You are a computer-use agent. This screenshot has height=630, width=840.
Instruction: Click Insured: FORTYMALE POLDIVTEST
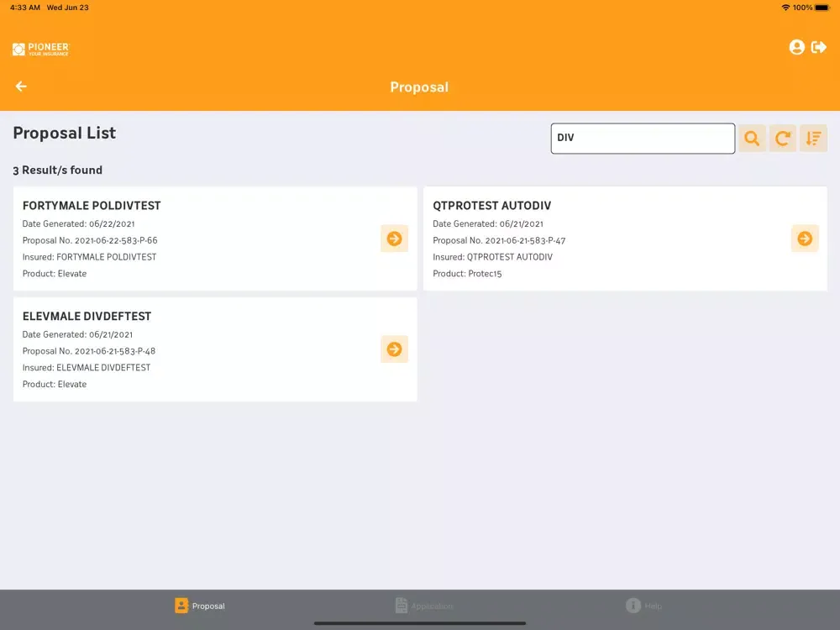[90, 257]
